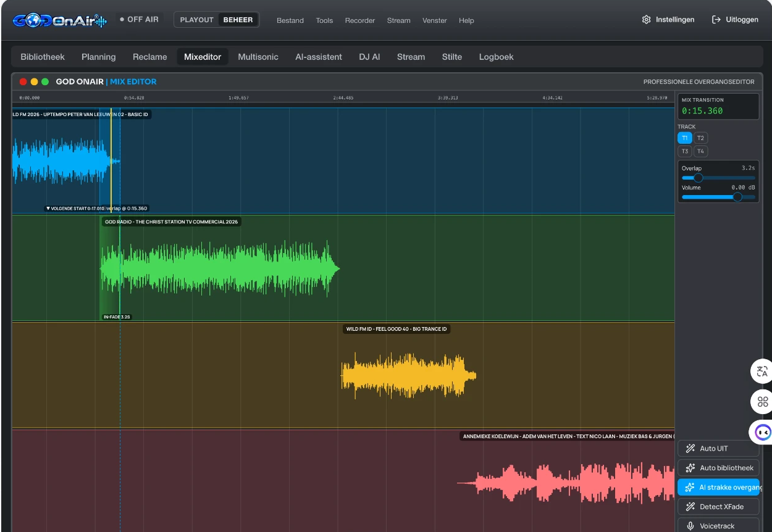Click the translate floating icon
Image resolution: width=772 pixels, height=532 pixels.
[x=762, y=371]
